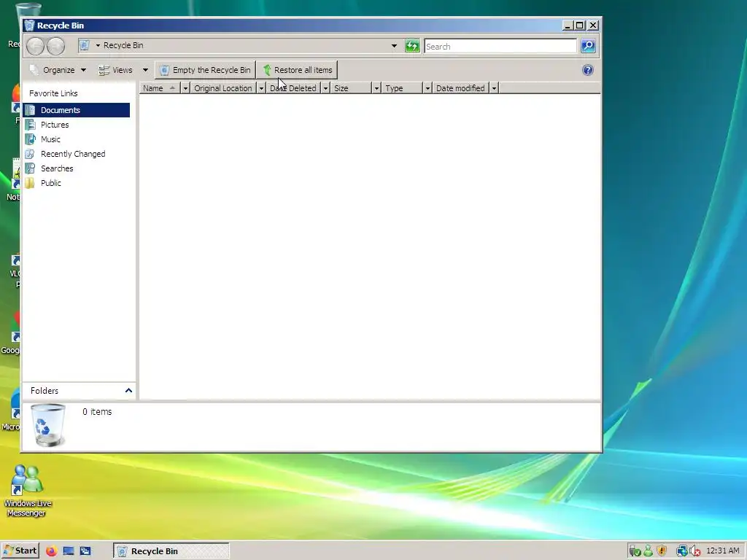Minimize the Recycle Bin window
This screenshot has height=560, width=747.
pyautogui.click(x=567, y=26)
